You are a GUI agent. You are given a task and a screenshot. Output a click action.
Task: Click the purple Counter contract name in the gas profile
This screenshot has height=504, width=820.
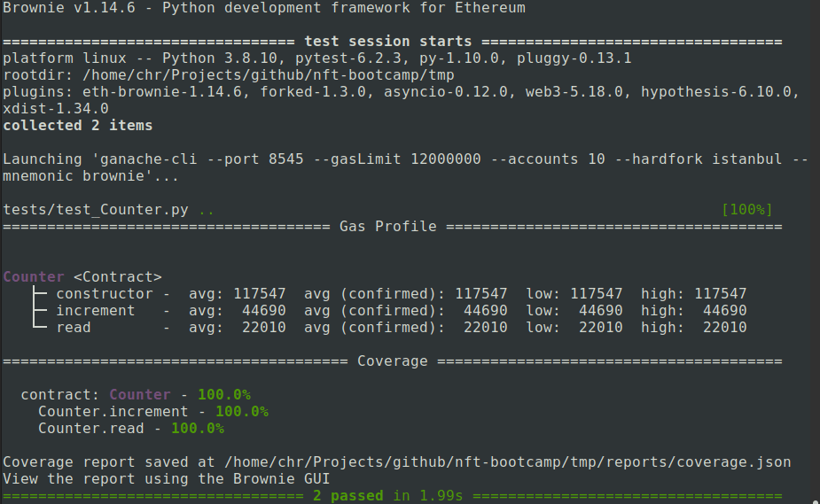(x=34, y=276)
